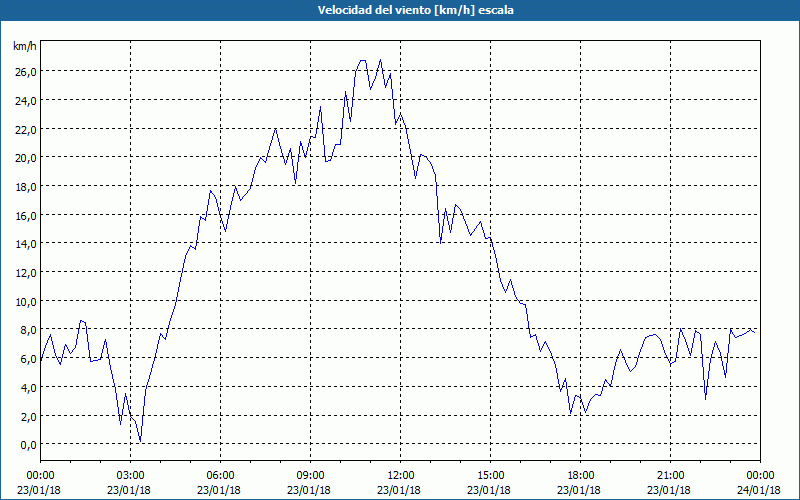This screenshot has width=800, height=500.
Task: Select the 10,0 y-axis value
Action: (25, 302)
